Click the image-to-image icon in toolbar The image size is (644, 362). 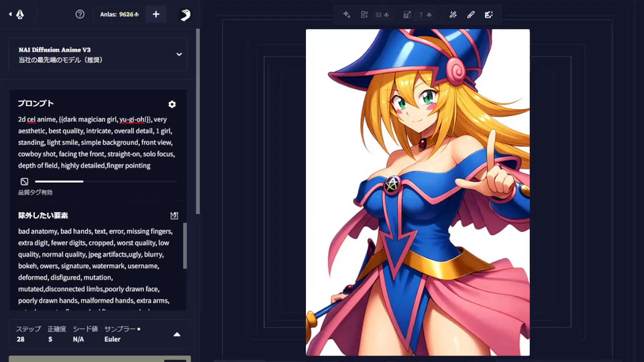click(488, 15)
